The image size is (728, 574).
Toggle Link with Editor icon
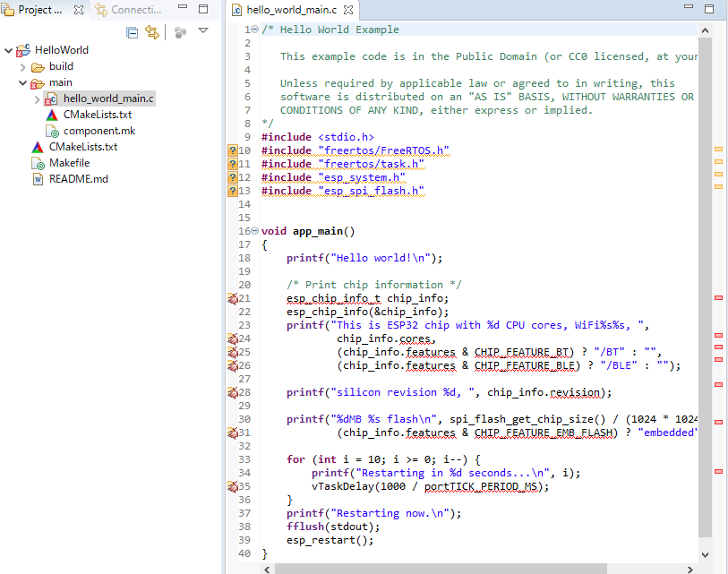click(x=152, y=32)
